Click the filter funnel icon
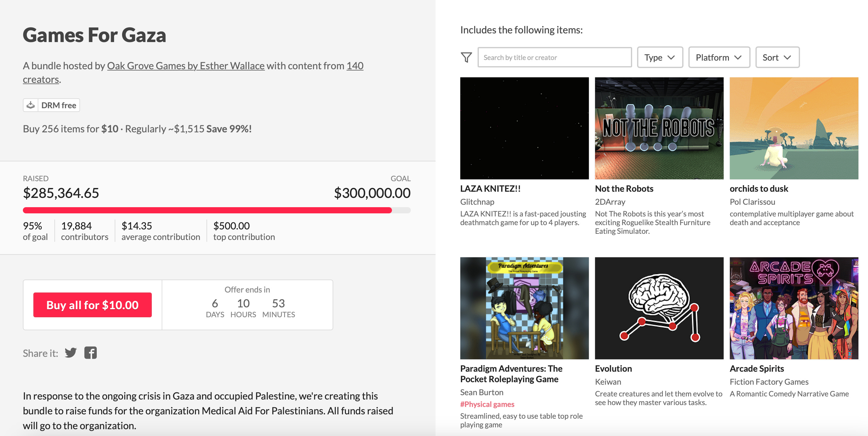Viewport: 868px width, 436px height. [x=466, y=57]
